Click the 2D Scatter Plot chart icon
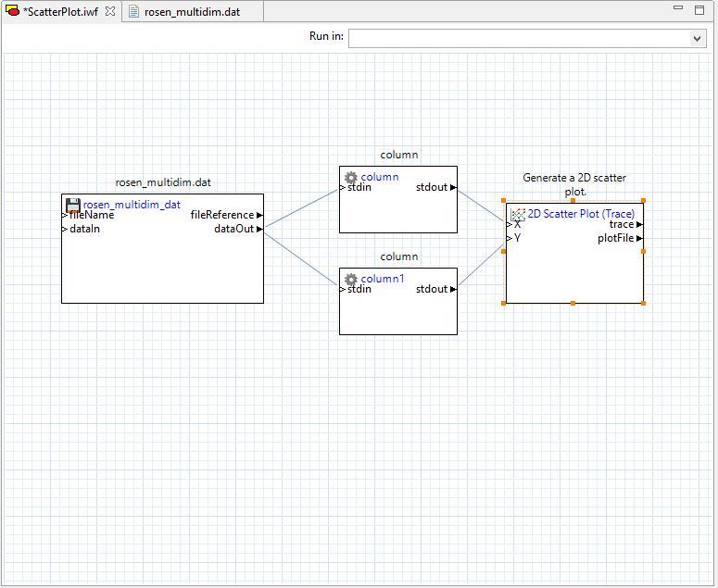Viewport: 718px width, 588px height. tap(518, 214)
